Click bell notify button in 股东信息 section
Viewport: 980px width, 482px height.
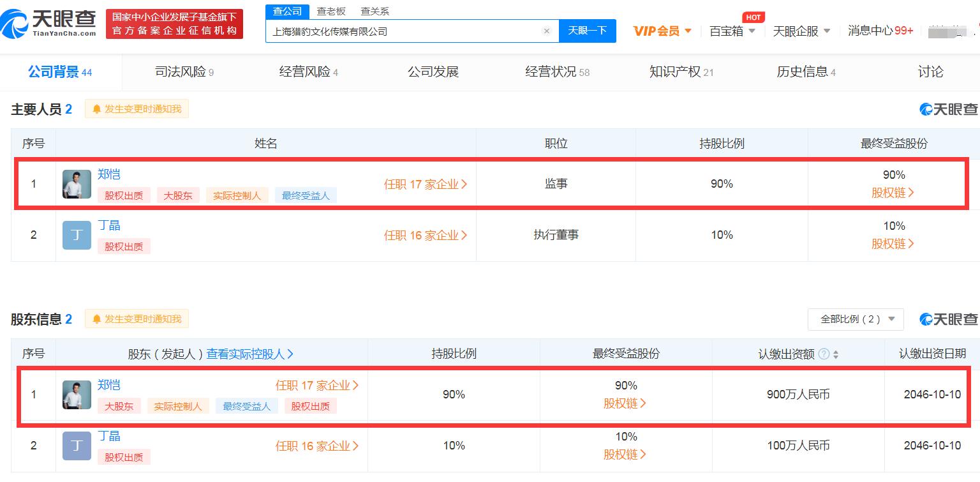[x=137, y=319]
